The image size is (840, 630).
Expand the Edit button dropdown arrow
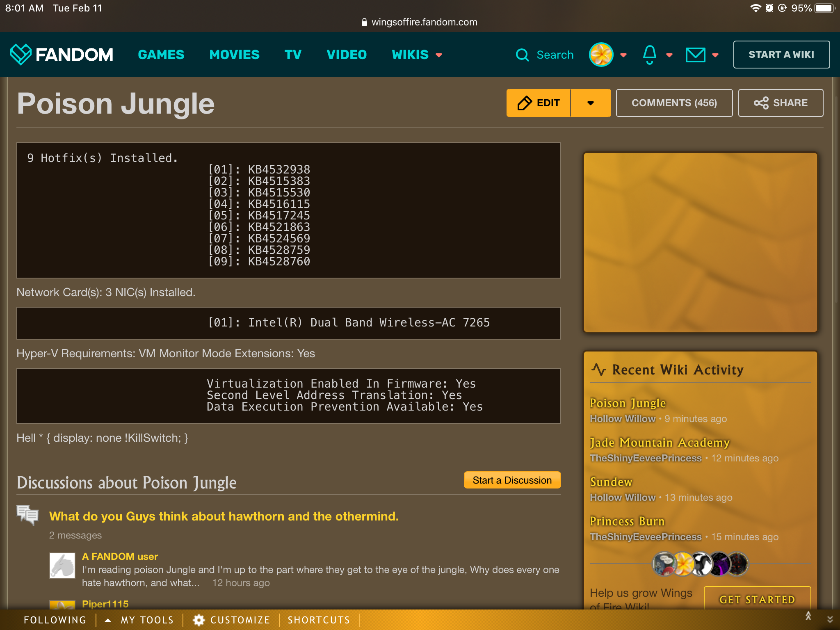point(591,103)
